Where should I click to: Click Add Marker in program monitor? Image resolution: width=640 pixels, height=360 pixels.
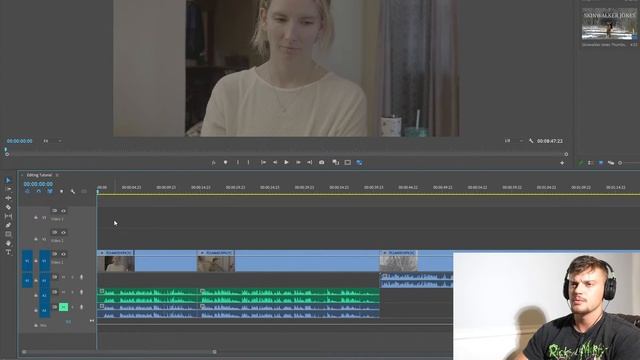point(225,162)
